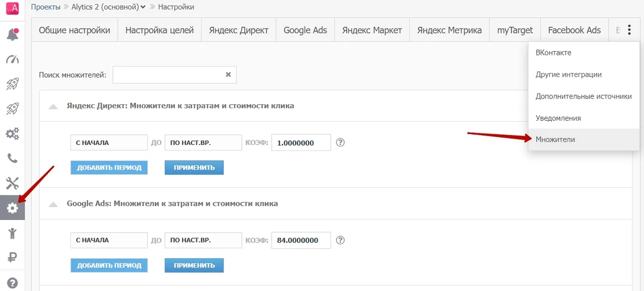Screen dimensions: 644x291
Task: Click Применить under Google Ads
Action: coord(194,265)
